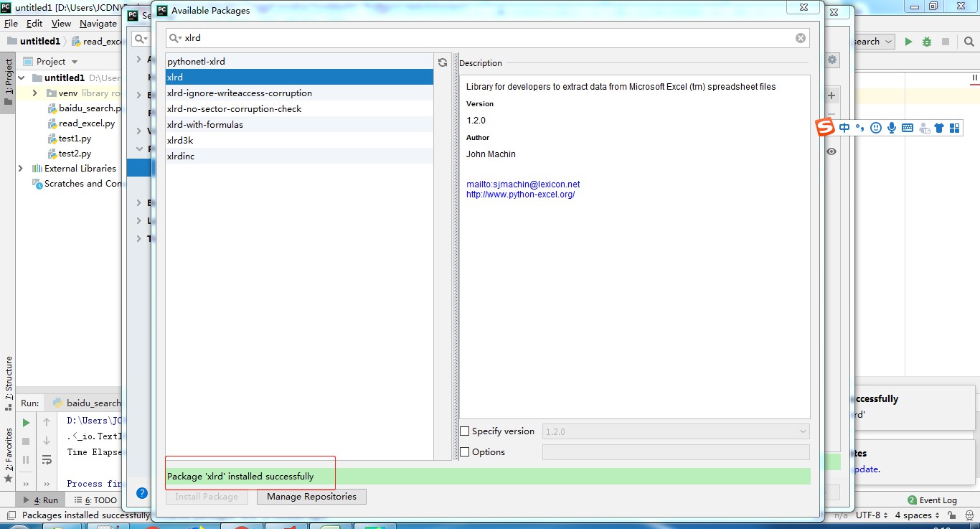
Task: Open mailto:sjmachin@lexicon.net link
Action: pyautogui.click(x=523, y=184)
